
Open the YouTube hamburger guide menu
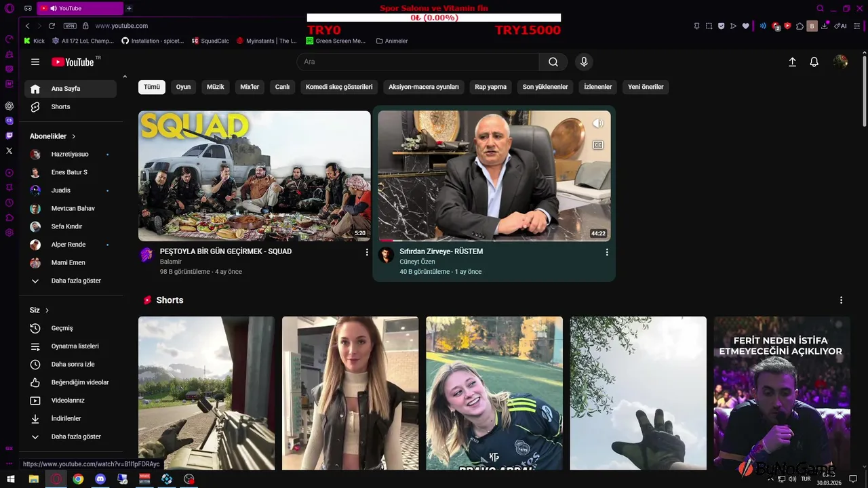point(35,62)
